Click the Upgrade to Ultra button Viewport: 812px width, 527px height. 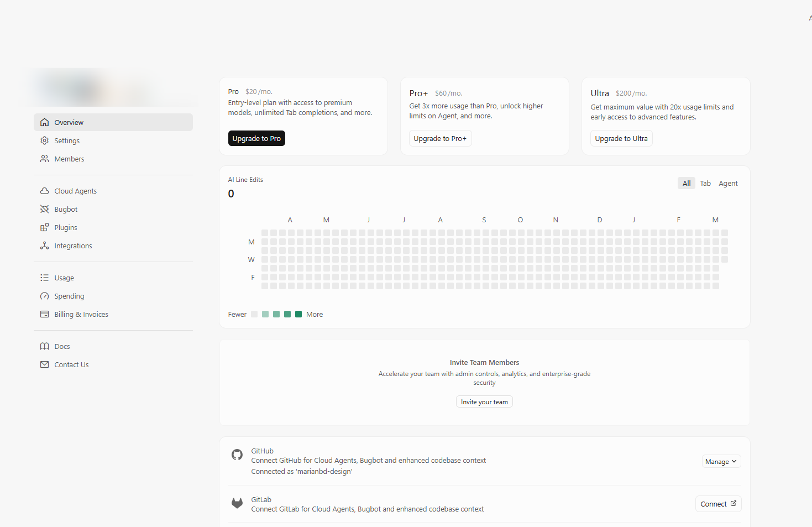[621, 138]
